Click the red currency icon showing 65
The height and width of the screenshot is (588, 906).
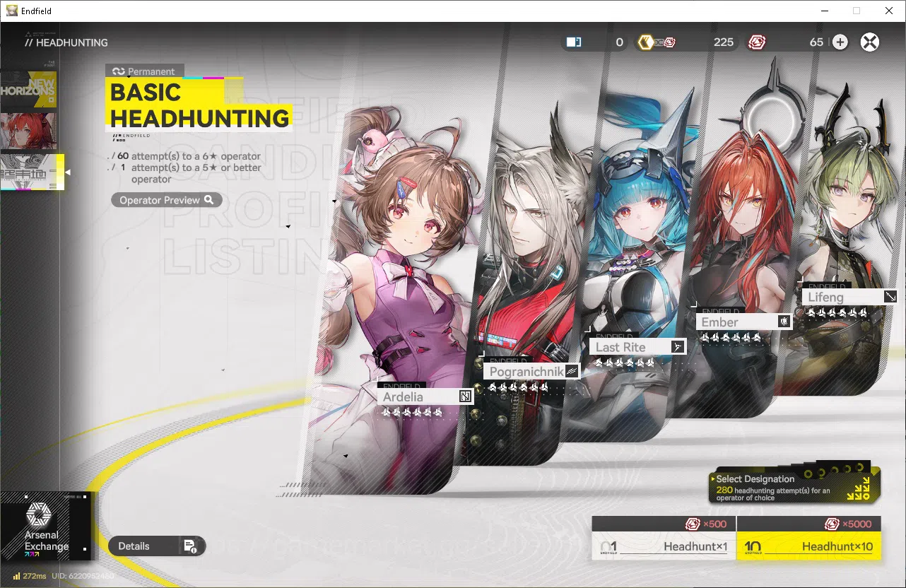coord(757,42)
